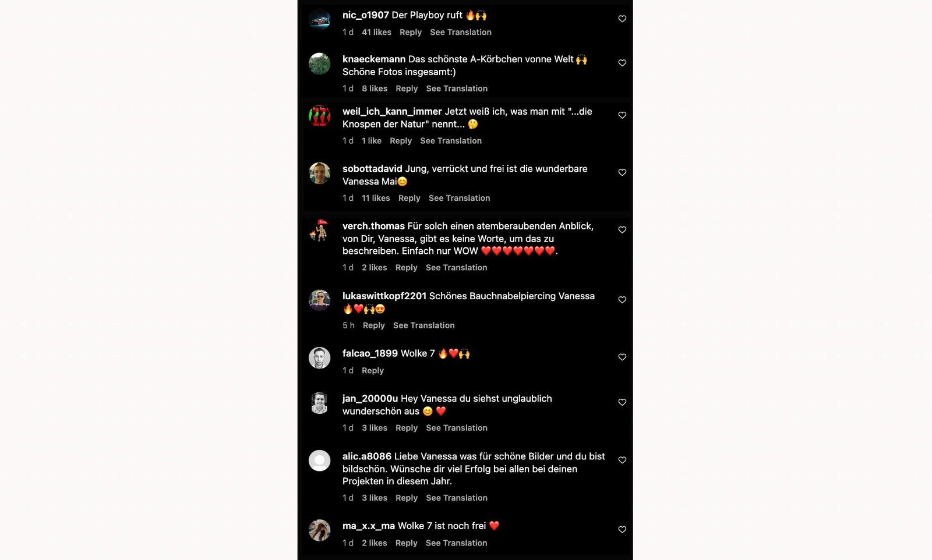View 11 likes on sobottadavid's comment
This screenshot has width=932, height=560.
point(376,199)
